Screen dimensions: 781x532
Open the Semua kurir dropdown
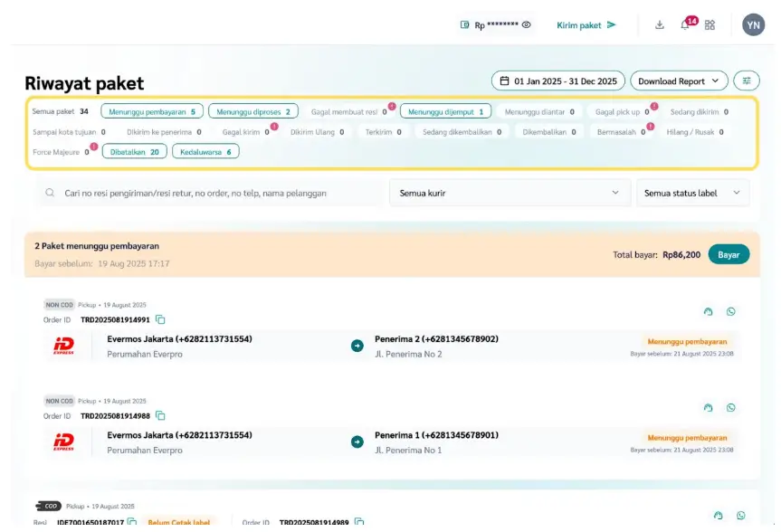click(x=510, y=193)
